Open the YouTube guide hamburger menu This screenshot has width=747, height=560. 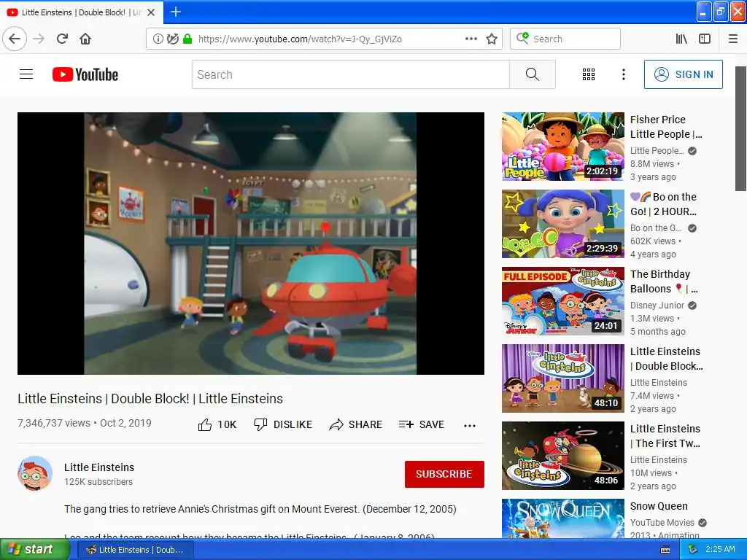(x=26, y=74)
